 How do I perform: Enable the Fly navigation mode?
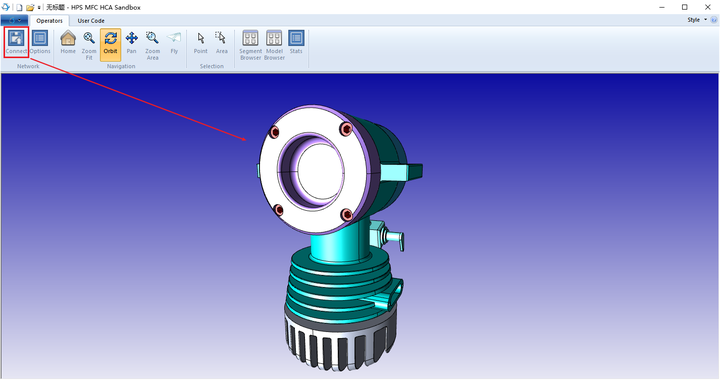[x=174, y=42]
